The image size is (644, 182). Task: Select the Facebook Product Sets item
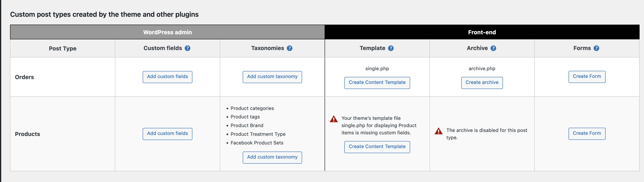(x=257, y=143)
